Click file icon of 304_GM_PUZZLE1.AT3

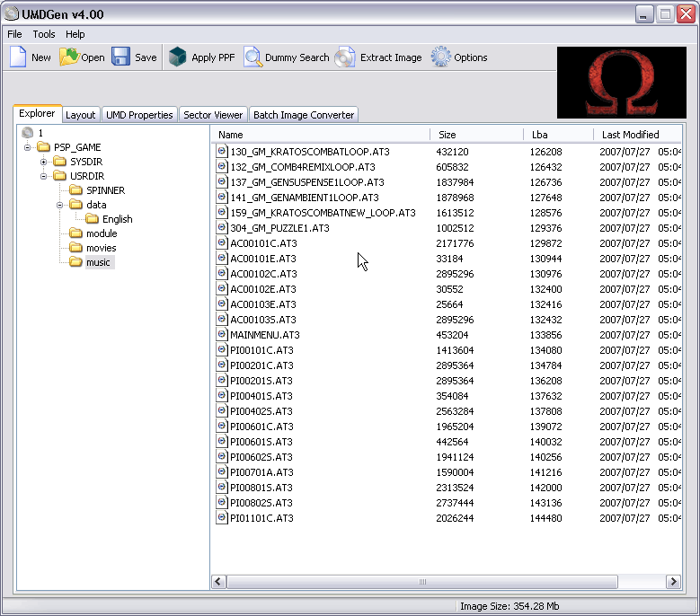(x=221, y=227)
